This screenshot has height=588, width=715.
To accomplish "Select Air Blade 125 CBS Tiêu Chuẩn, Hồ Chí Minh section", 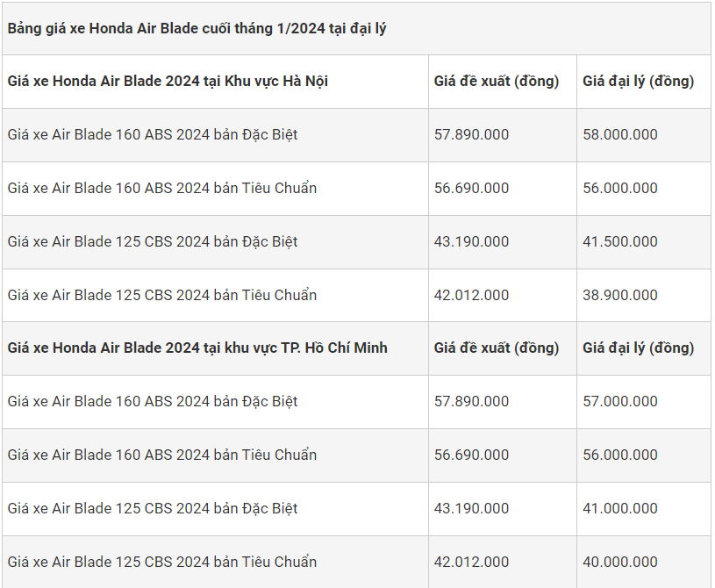I will click(x=162, y=562).
